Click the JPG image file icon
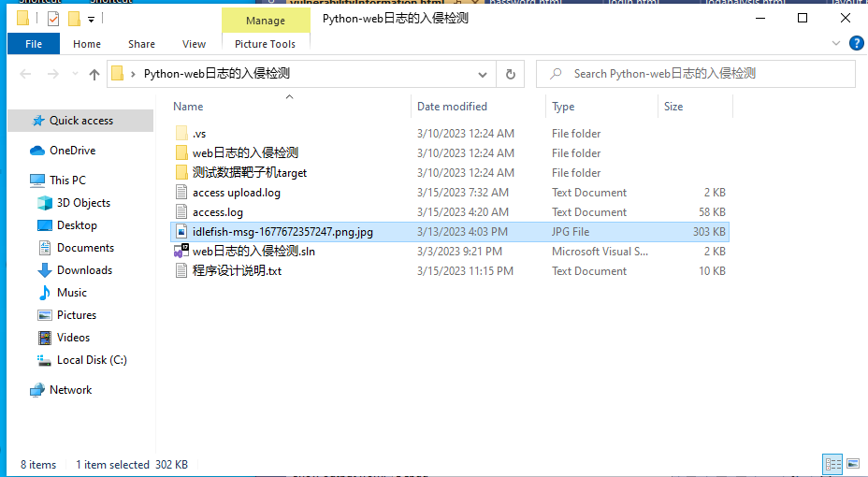 [181, 232]
